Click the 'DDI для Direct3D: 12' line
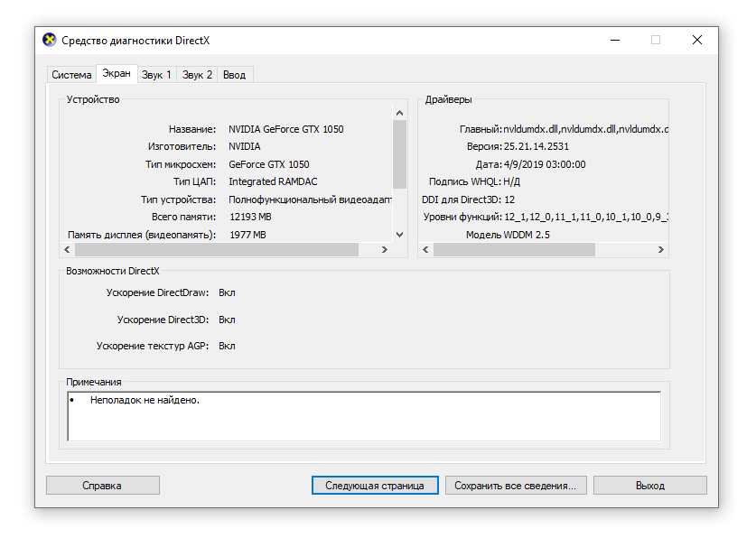The width and height of the screenshot is (756, 538). (x=468, y=199)
